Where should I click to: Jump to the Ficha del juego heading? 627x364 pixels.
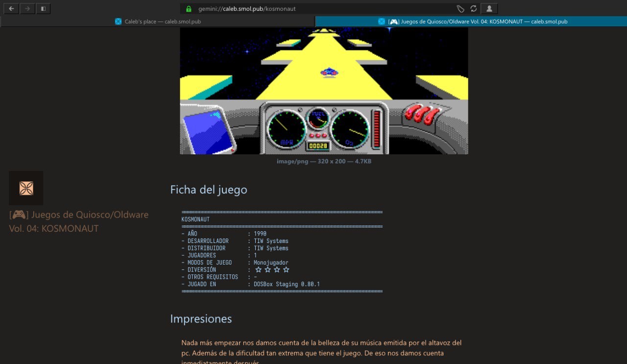209,190
